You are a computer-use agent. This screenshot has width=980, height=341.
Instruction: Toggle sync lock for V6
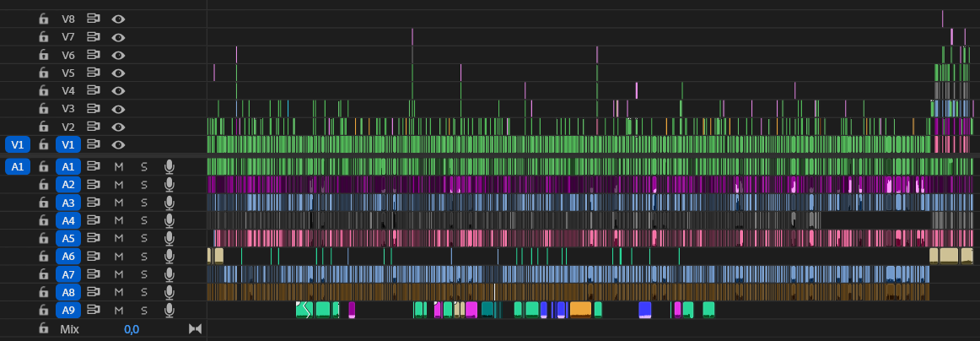(x=93, y=55)
